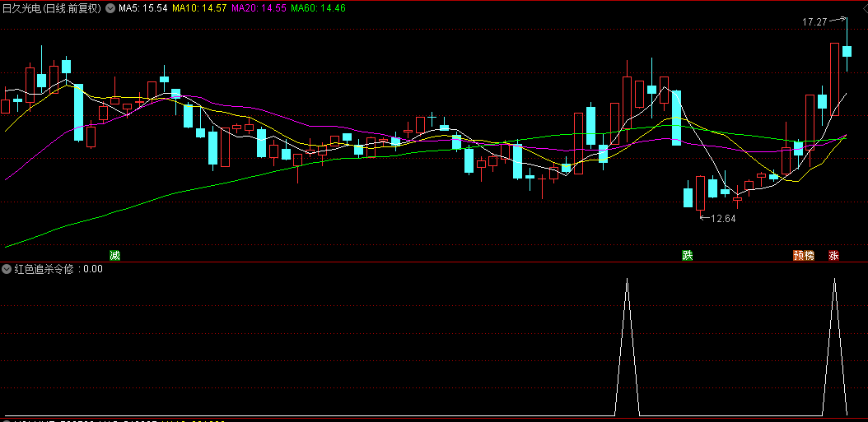Select the MA20: 14.55 label
Image resolution: width=868 pixels, height=422 pixels.
(x=259, y=8)
